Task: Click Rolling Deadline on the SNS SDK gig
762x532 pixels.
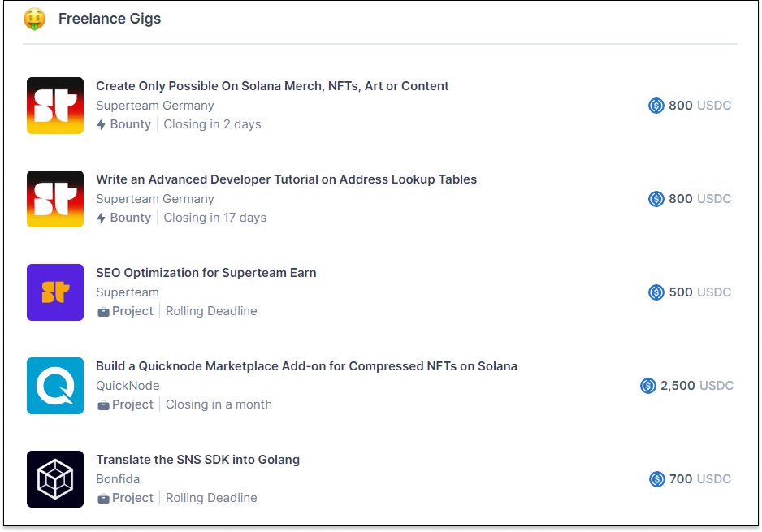Action: (x=211, y=498)
